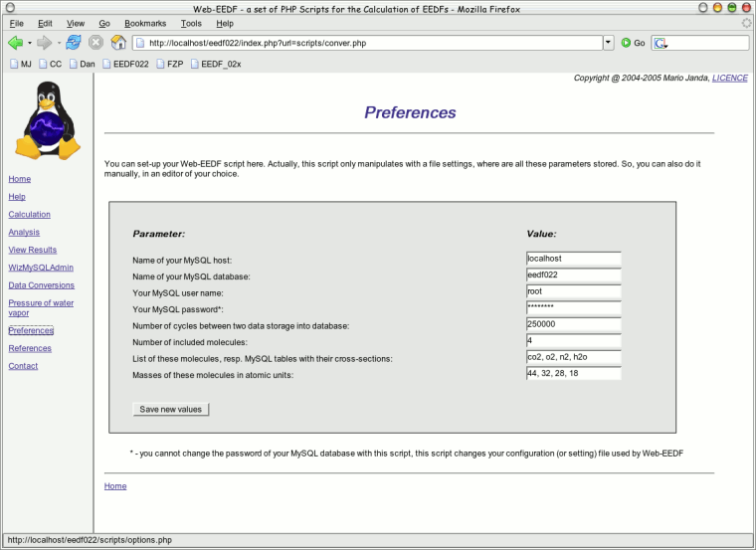This screenshot has width=756, height=550.
Task: Click the molecule masses input field
Action: 573,374
